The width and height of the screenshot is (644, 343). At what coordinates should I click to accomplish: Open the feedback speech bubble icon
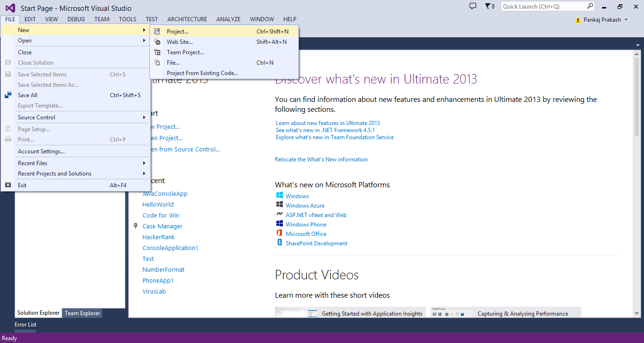point(472,6)
